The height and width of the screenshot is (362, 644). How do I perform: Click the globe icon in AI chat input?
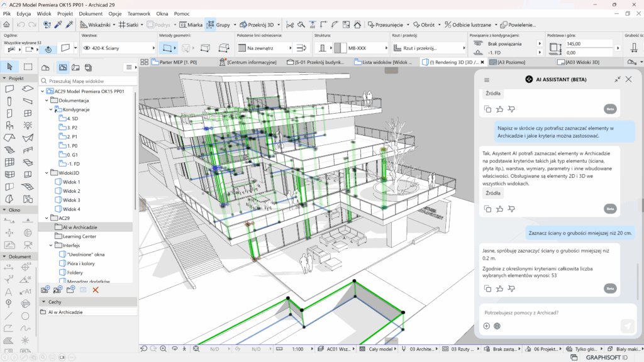(497, 326)
